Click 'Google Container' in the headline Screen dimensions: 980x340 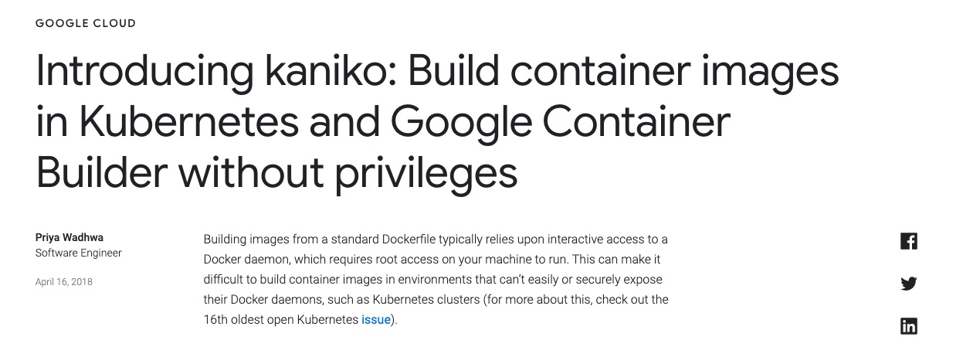click(561, 122)
